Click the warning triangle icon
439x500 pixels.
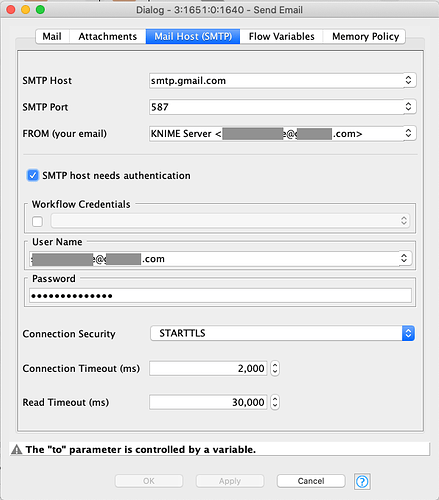16,450
